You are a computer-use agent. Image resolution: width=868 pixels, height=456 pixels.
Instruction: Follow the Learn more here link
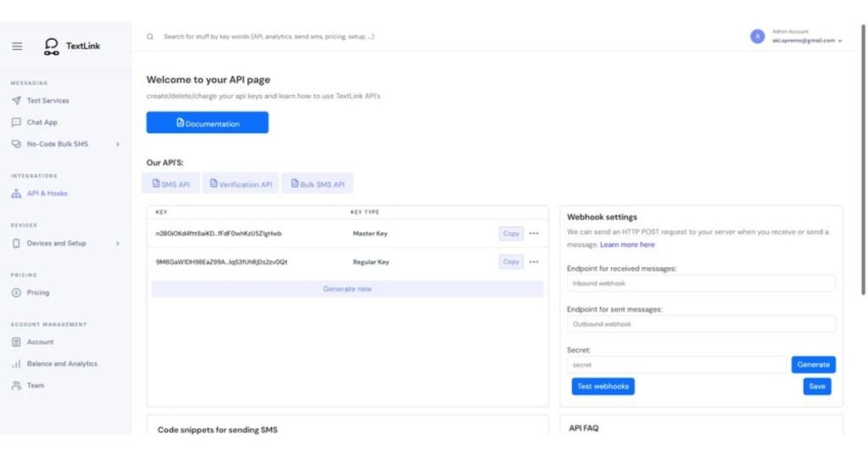click(x=627, y=245)
